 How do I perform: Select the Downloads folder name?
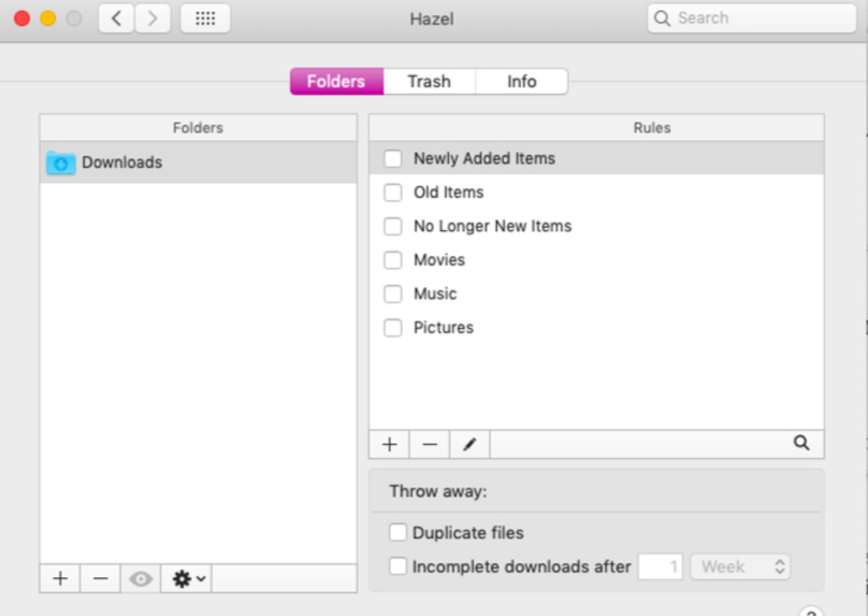pyautogui.click(x=122, y=162)
